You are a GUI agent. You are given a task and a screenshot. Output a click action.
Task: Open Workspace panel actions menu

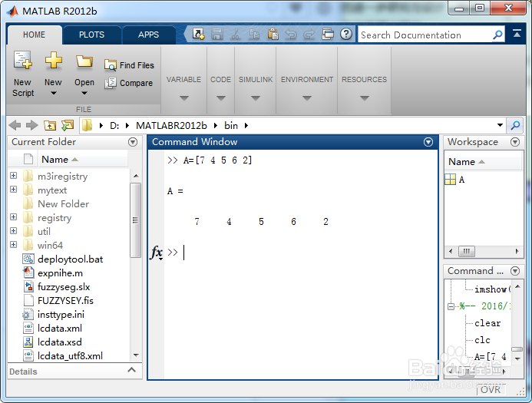point(515,142)
